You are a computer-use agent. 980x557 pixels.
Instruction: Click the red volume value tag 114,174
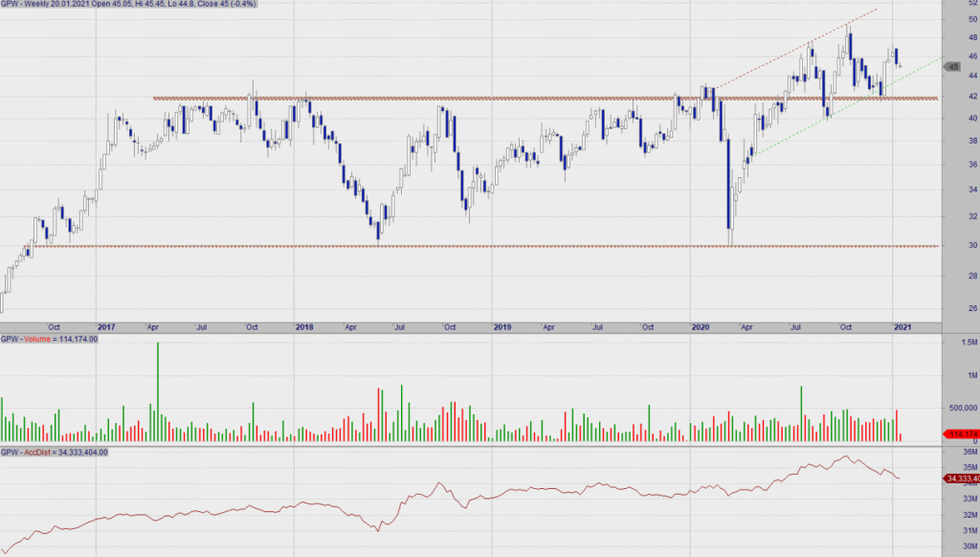[x=961, y=434]
